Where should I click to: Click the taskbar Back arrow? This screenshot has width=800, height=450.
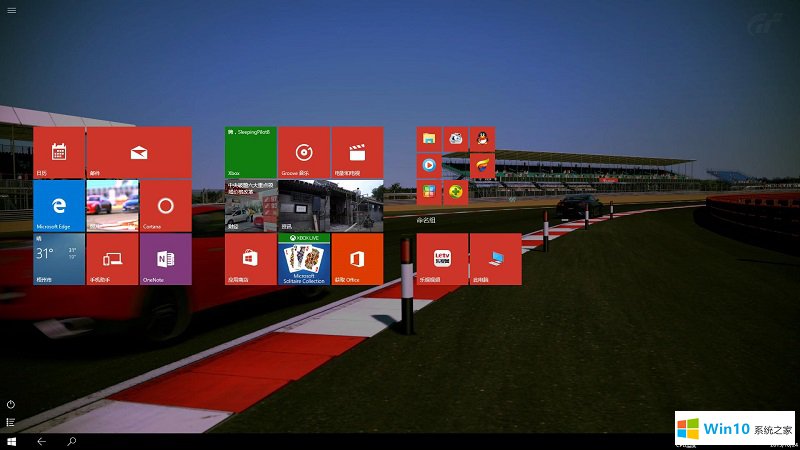41,442
